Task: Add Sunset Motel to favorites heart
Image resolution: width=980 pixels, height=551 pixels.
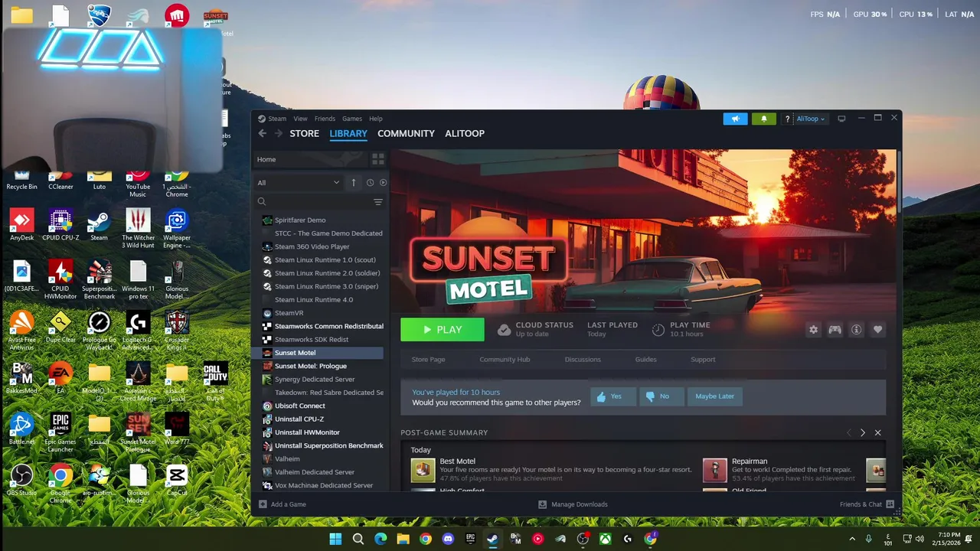Action: coord(877,330)
